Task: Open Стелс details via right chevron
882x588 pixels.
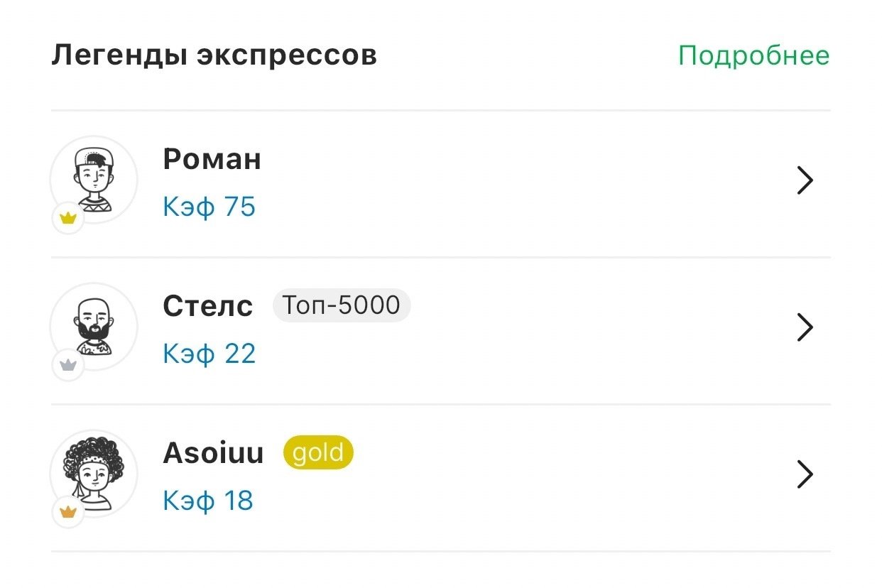Action: click(x=805, y=327)
